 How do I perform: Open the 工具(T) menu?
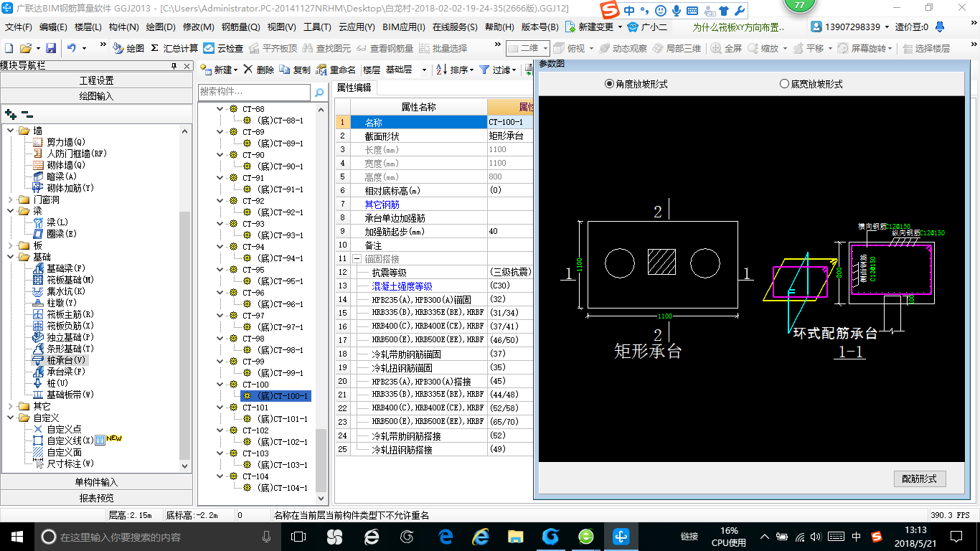click(x=317, y=27)
